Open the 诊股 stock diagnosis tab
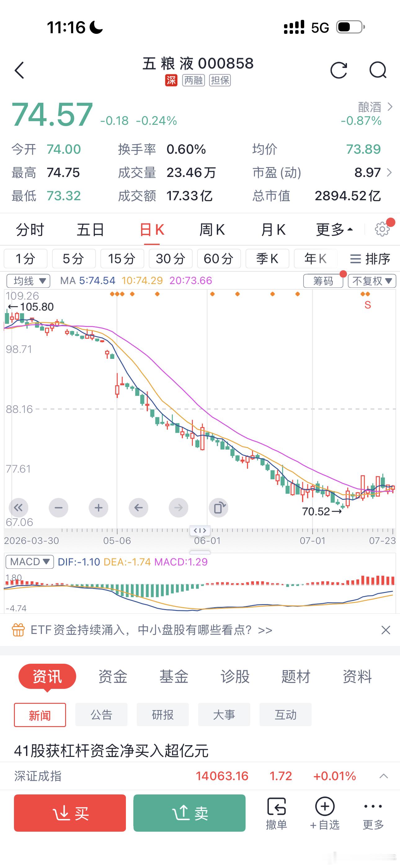The height and width of the screenshot is (868, 400). tap(235, 676)
